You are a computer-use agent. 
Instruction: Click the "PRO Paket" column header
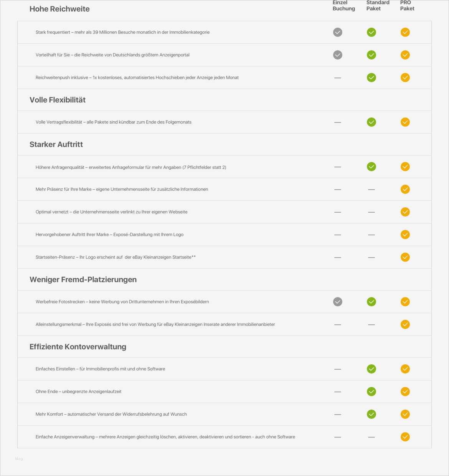[x=407, y=5]
